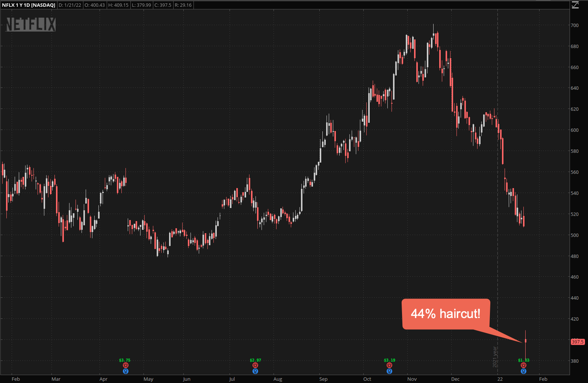
Task: Click the Jul label on time axis
Action: point(232,379)
